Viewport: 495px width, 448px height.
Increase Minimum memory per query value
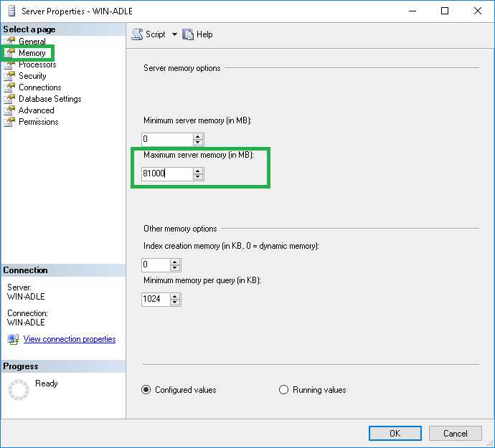tap(175, 296)
